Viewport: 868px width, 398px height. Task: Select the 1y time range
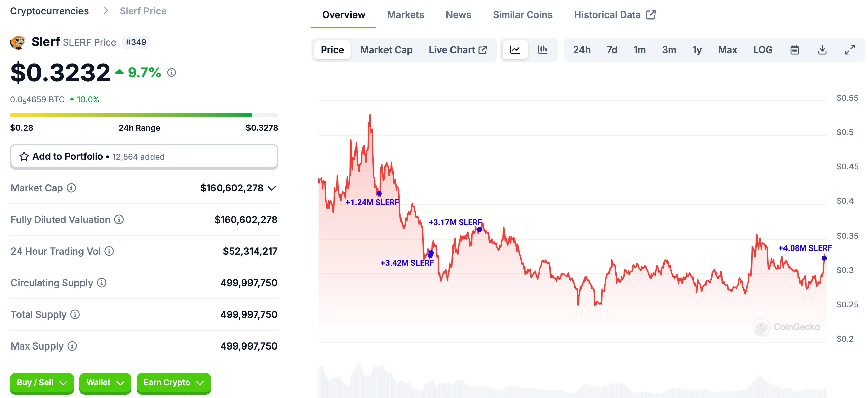(x=697, y=50)
